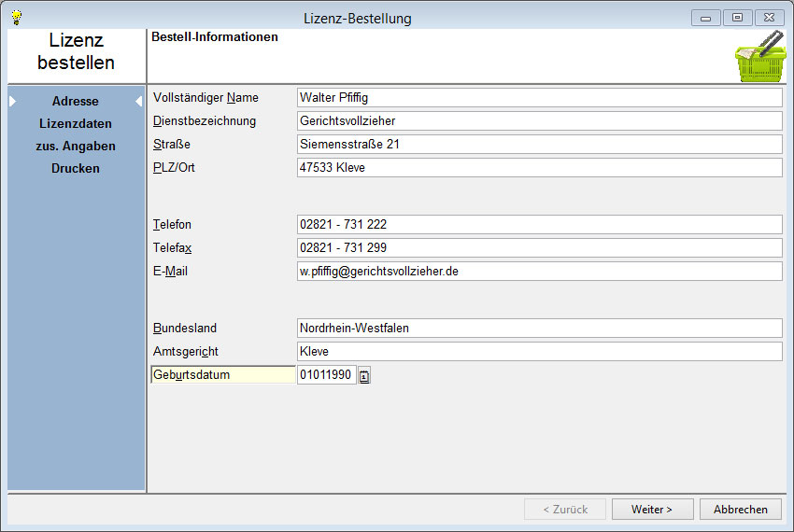Click into the Dienstbezeichnung field
Image resolution: width=794 pixels, height=532 pixels.
[x=538, y=120]
